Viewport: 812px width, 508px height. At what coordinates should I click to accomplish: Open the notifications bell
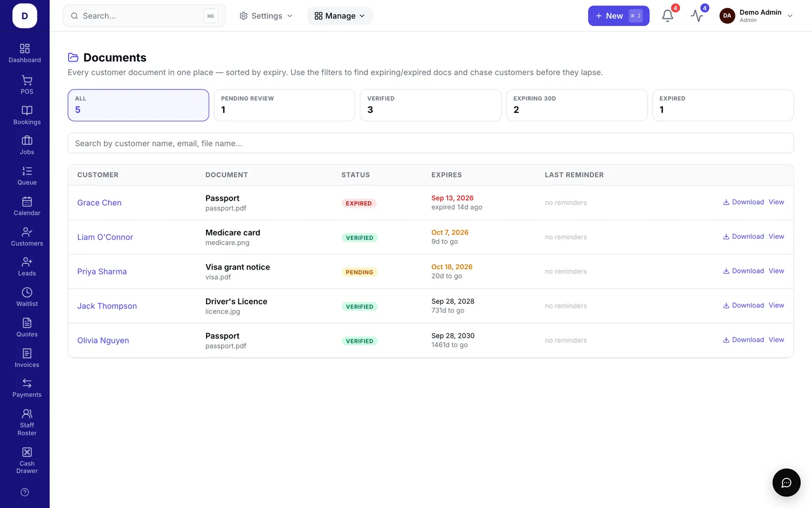[x=668, y=16]
